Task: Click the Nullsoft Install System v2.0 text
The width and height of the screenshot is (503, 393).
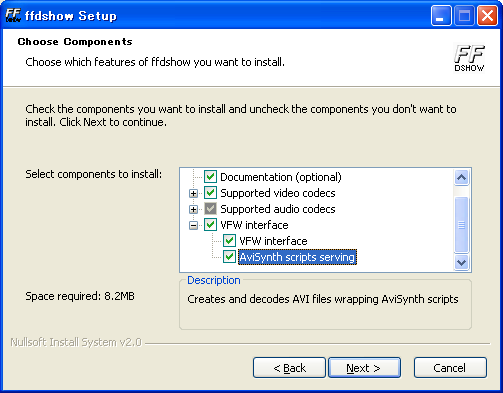Action: click(x=76, y=342)
